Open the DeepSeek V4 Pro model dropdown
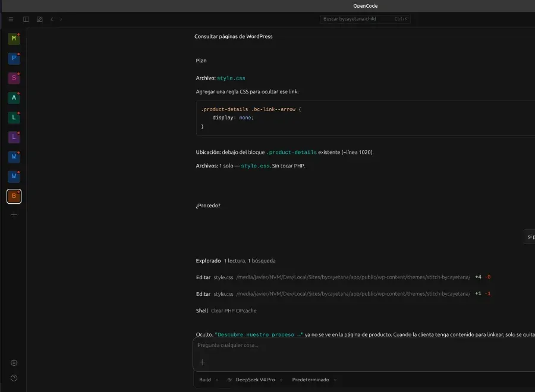The width and height of the screenshot is (535, 392). (x=255, y=380)
